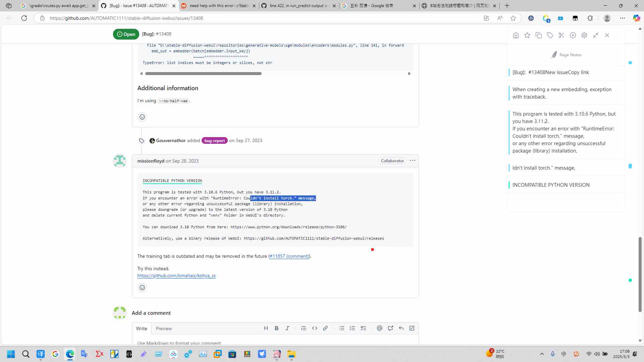Insert a quote in comment toolbar
The height and width of the screenshot is (362, 644).
[x=304, y=328]
